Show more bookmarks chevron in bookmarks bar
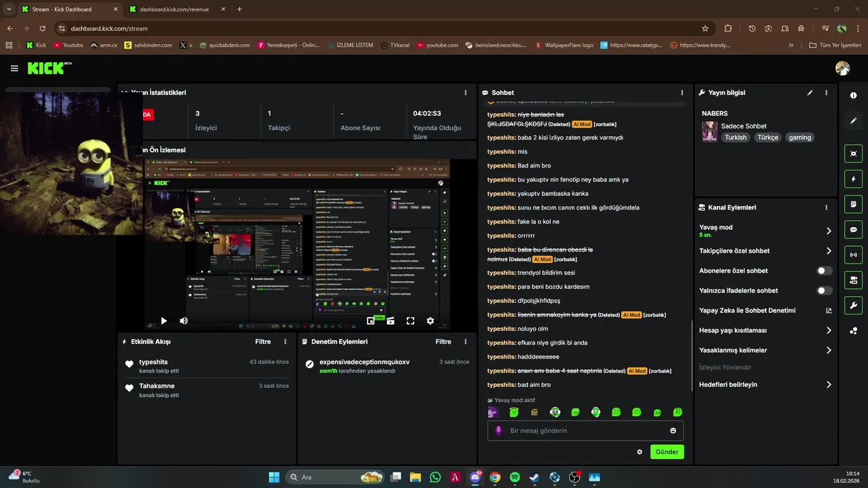The image size is (868, 488). coord(791,45)
